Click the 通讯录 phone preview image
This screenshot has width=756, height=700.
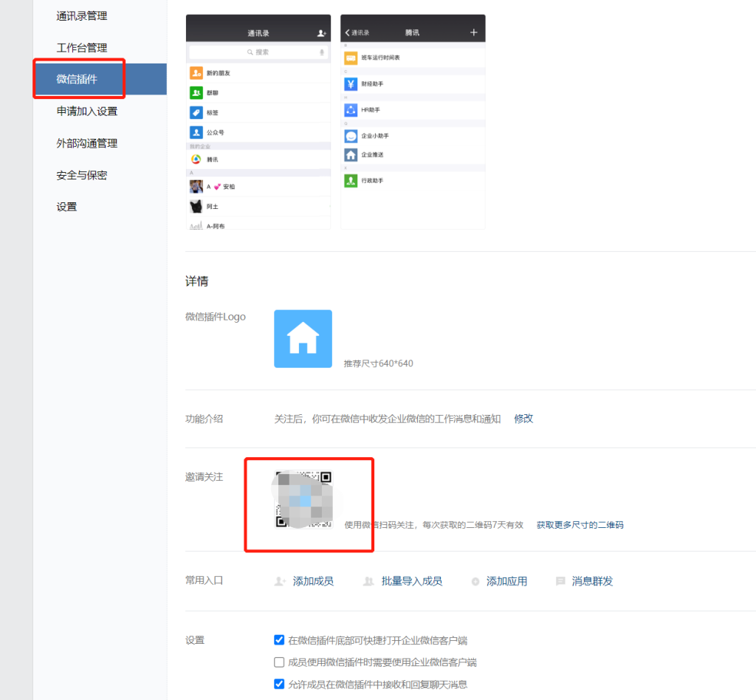click(x=258, y=122)
